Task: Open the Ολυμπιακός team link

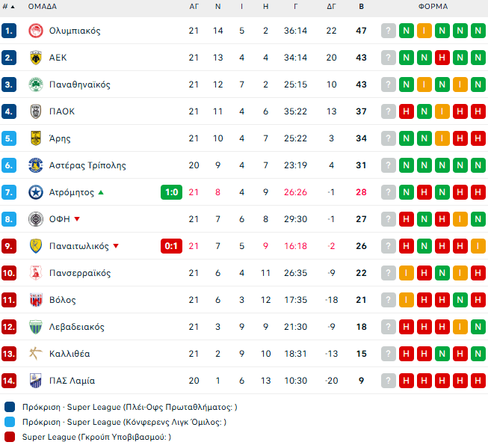Action: 75,31
